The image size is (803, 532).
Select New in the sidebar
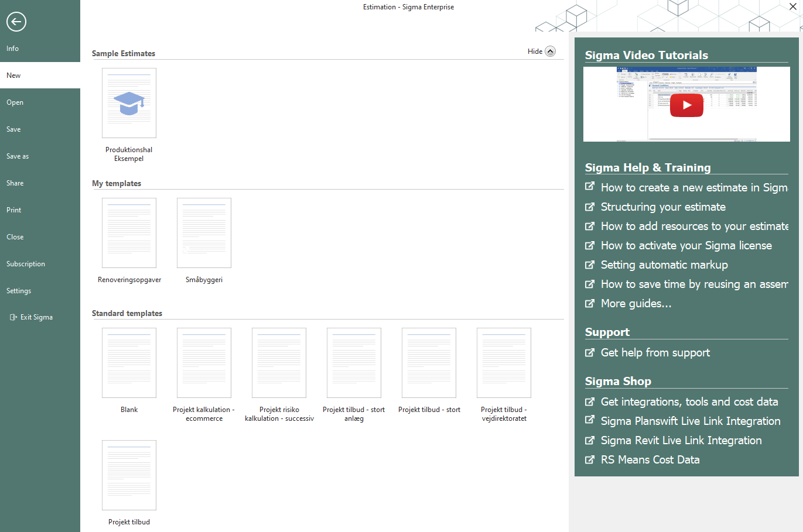coord(40,75)
